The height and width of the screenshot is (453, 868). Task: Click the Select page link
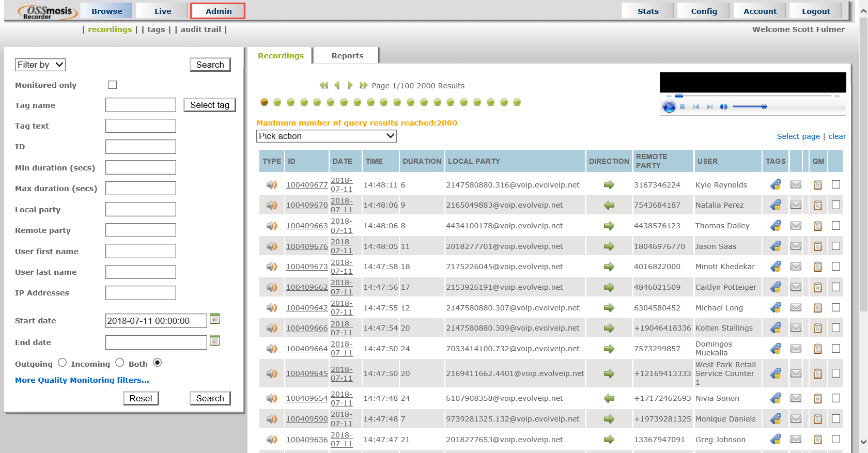click(x=798, y=136)
